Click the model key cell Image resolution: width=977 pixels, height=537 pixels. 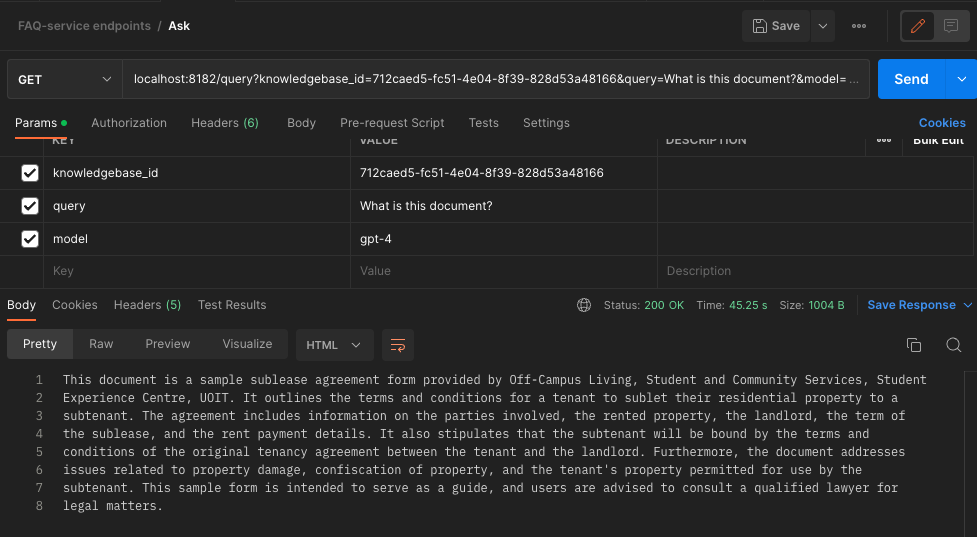[x=197, y=239]
